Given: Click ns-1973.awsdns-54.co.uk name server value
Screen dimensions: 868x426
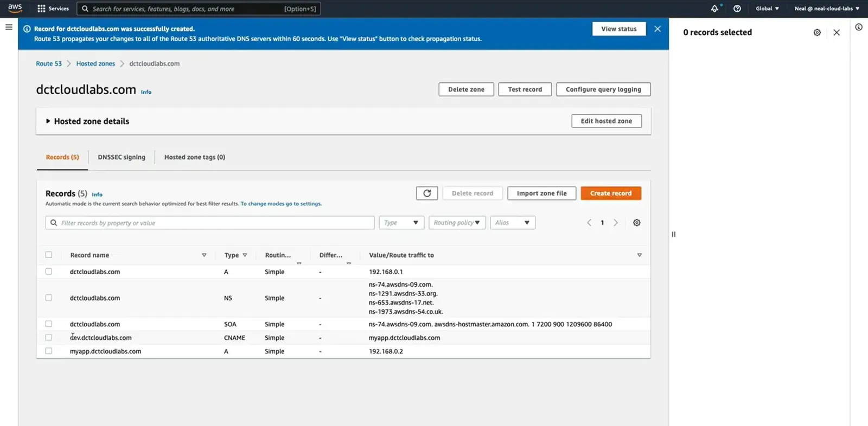Looking at the screenshot, I should click(x=406, y=312).
